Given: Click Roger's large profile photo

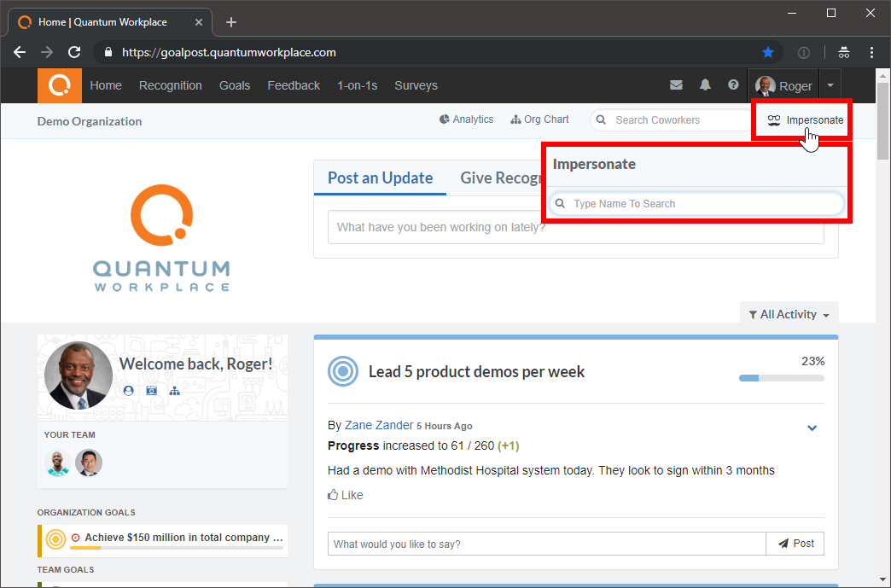Looking at the screenshot, I should coord(79,376).
